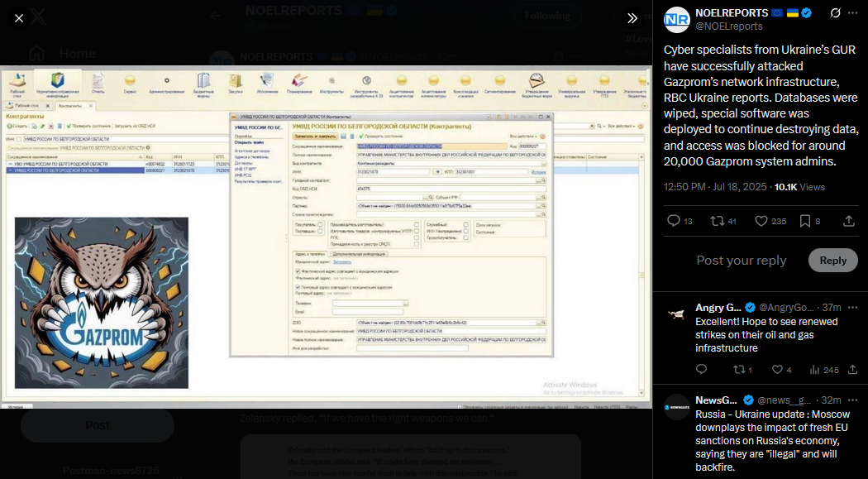Open Angry G's 'Excellent! Hope to see' reply
The image size is (868, 479).
pos(766,334)
